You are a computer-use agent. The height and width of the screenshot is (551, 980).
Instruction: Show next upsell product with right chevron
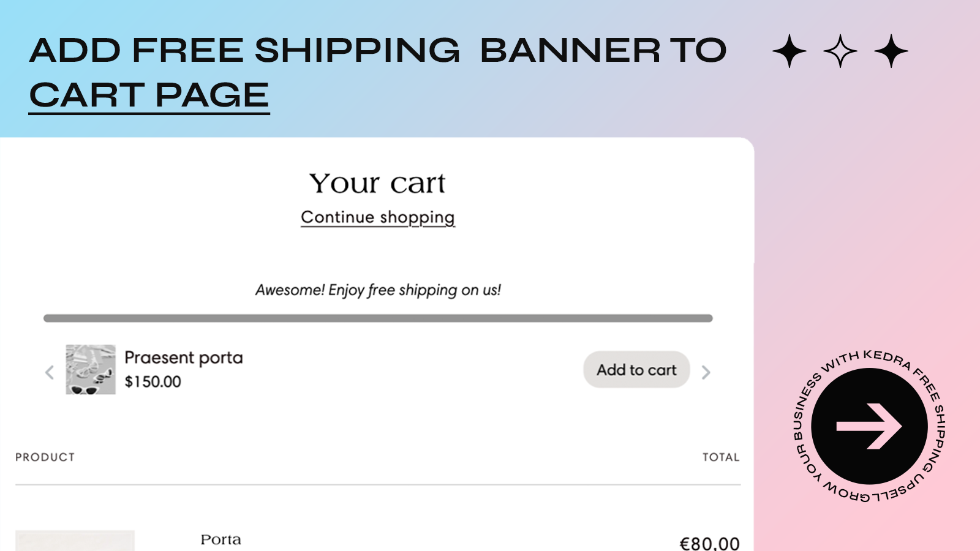[706, 372]
